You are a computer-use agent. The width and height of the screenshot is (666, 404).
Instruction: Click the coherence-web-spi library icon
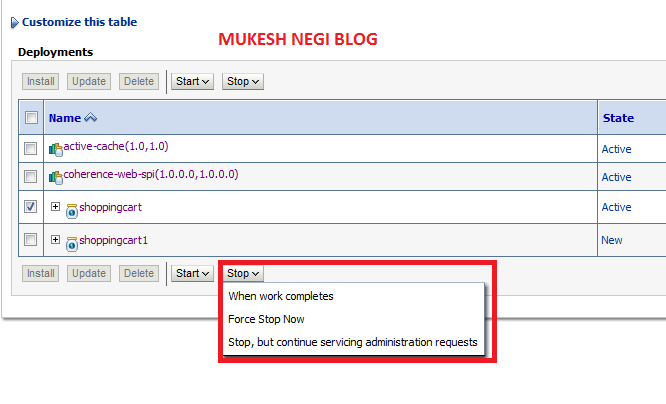pos(56,178)
